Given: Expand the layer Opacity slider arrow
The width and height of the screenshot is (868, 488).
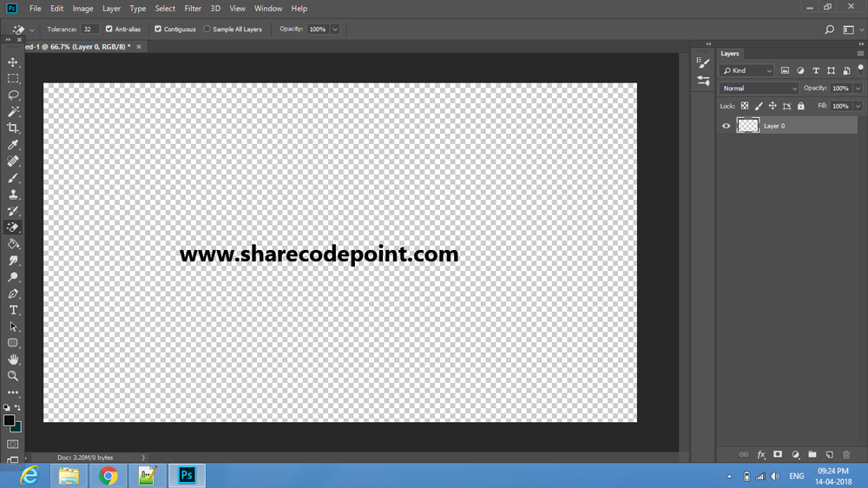Looking at the screenshot, I should pos(858,88).
